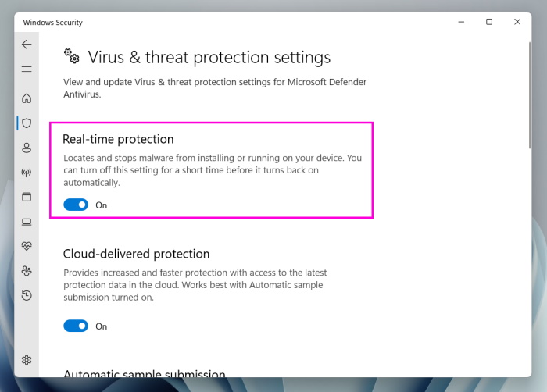The image size is (547, 392).
Task: Click the gears icon beside the page title
Action: click(72, 56)
